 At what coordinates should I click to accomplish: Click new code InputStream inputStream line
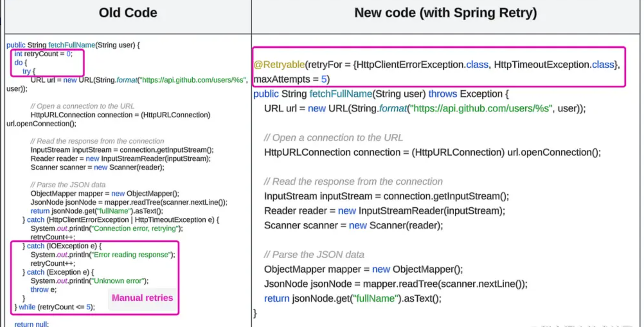click(x=387, y=196)
